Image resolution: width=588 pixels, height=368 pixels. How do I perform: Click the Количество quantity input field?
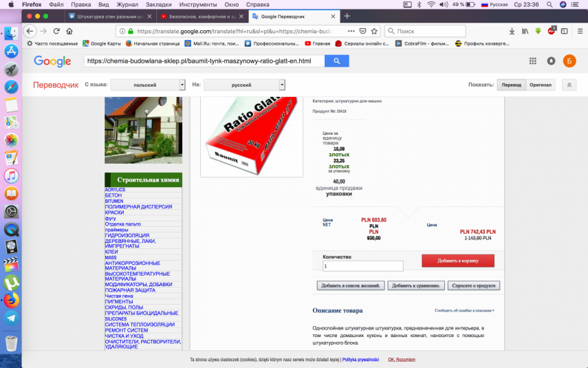tap(362, 266)
